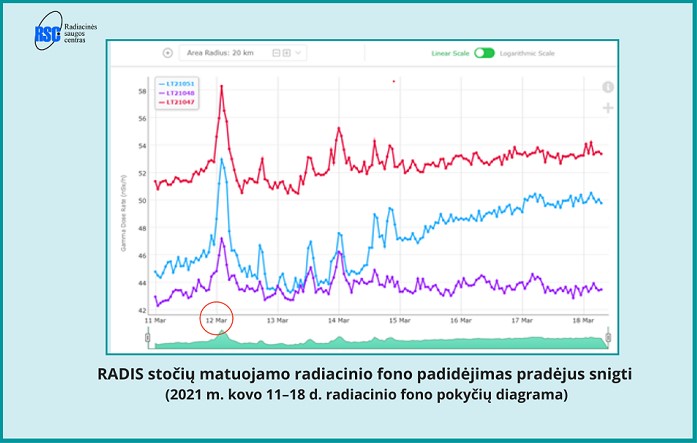Toggle the Linear/Logarithmic scale switch
This screenshot has height=443, width=697.
(485, 52)
